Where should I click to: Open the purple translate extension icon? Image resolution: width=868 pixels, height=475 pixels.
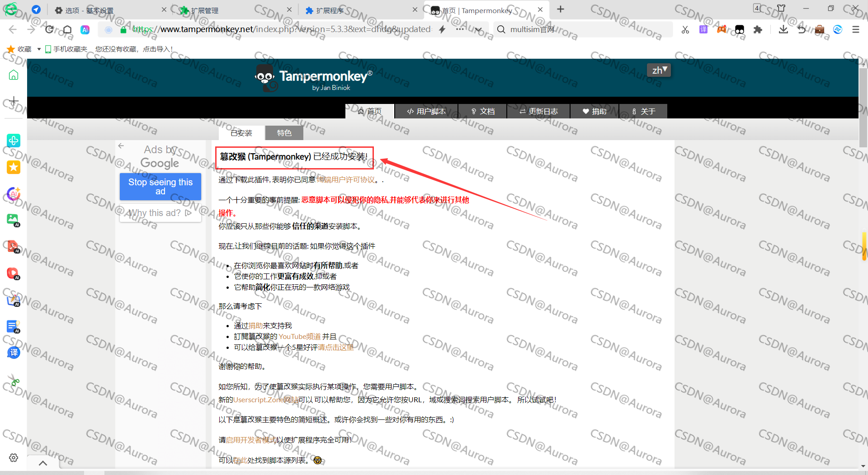coord(703,29)
